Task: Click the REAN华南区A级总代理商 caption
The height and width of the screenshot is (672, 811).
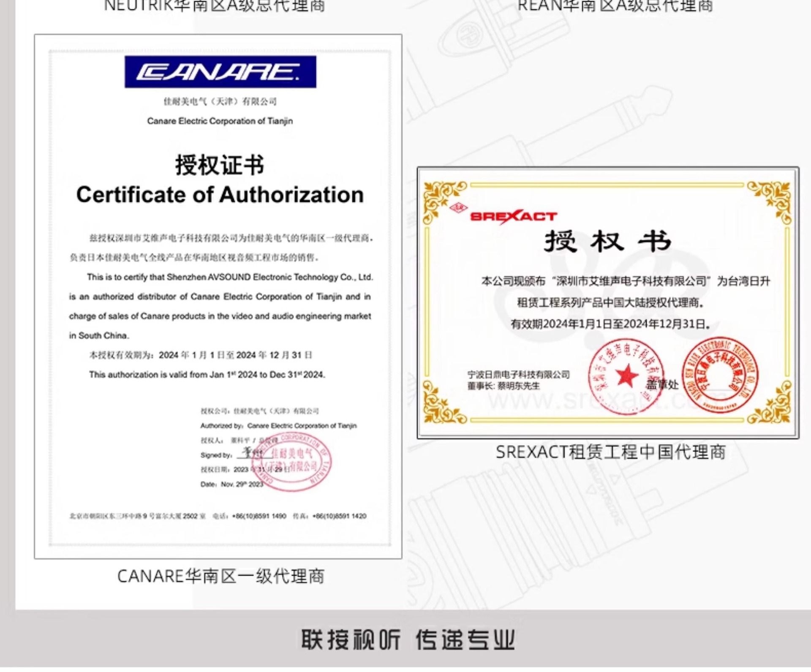Action: coord(615,6)
